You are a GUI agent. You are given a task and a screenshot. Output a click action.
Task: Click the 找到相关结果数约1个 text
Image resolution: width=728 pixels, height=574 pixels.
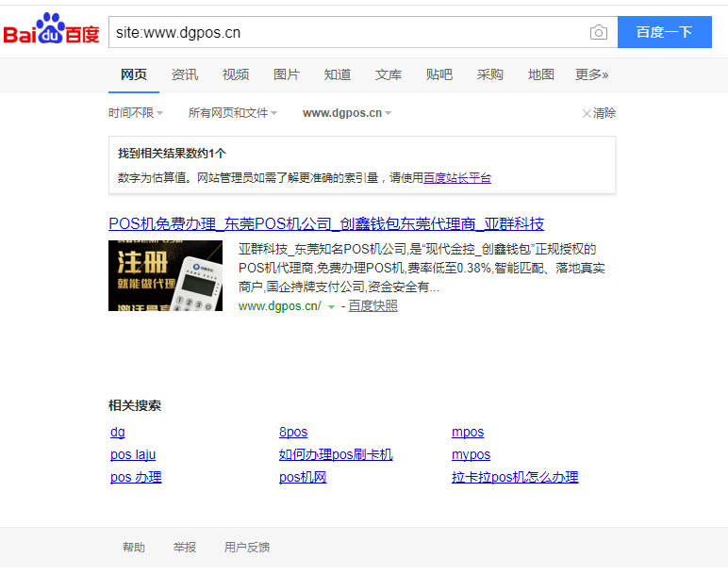pos(172,153)
